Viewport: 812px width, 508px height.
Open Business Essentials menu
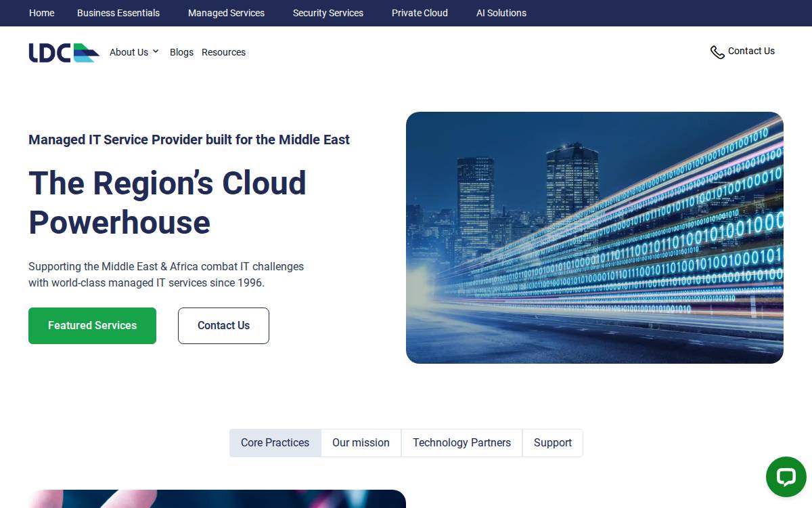(118, 13)
